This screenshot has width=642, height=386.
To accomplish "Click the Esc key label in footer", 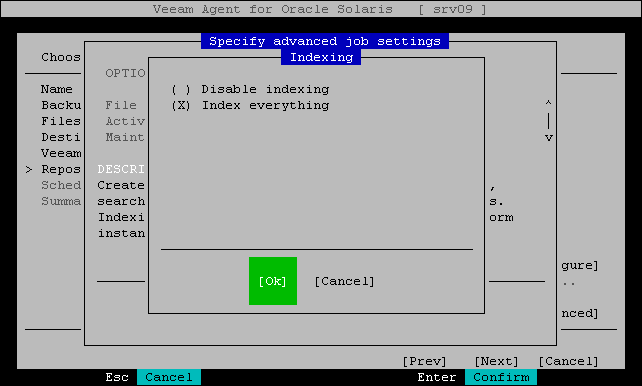I will coord(117,377).
